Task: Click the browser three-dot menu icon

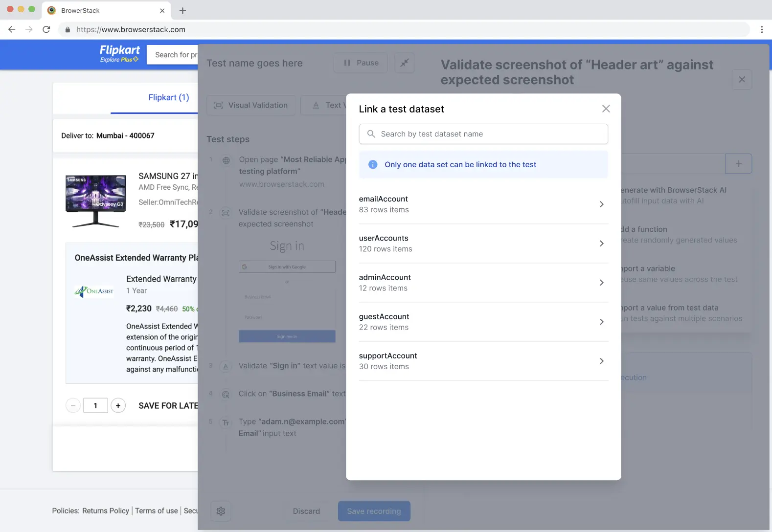Action: click(761, 29)
